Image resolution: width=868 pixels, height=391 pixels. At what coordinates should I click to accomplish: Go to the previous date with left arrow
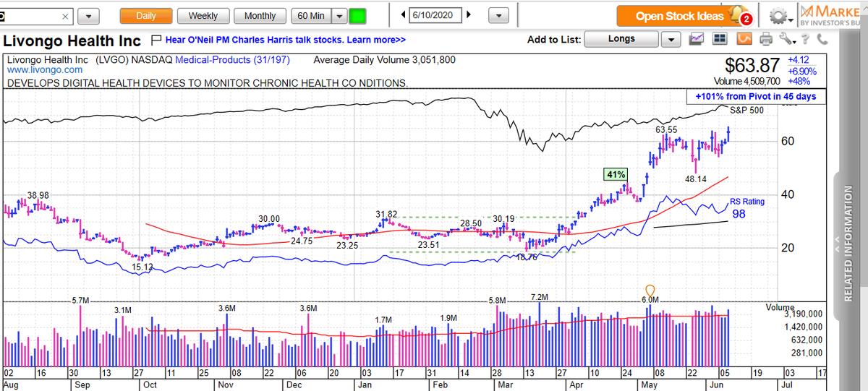pyautogui.click(x=403, y=15)
